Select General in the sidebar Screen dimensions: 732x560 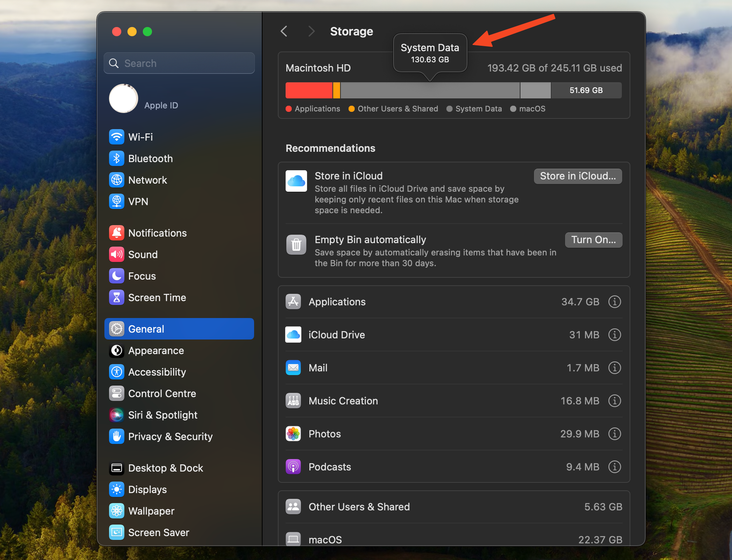pyautogui.click(x=179, y=329)
